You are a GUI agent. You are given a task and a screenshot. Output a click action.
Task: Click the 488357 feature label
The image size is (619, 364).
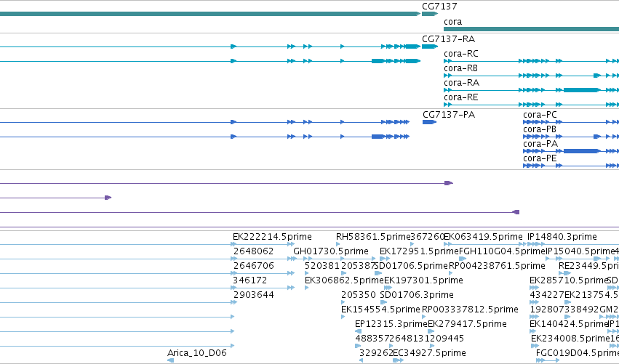point(372,339)
